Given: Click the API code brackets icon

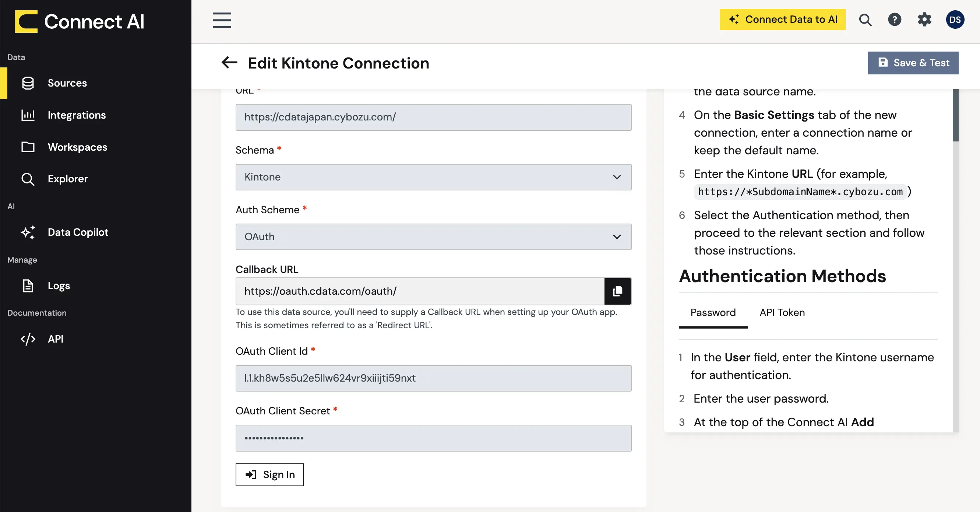Looking at the screenshot, I should 28,339.
